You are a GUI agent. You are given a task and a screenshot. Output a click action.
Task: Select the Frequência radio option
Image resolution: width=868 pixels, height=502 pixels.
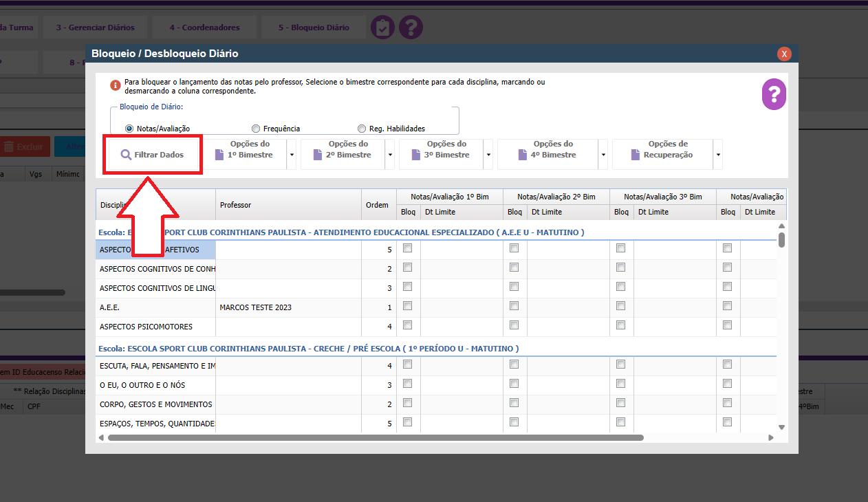coord(256,129)
